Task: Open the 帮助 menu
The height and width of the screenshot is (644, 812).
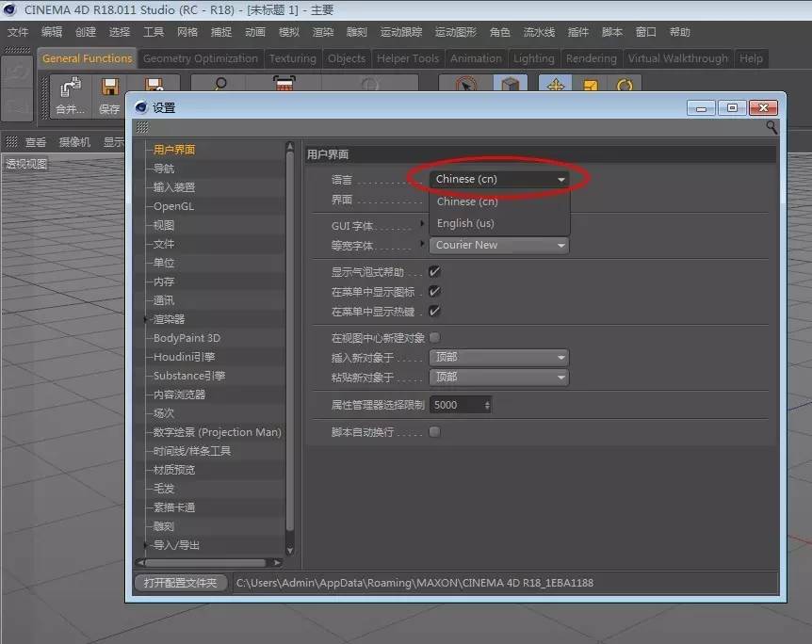Action: pyautogui.click(x=679, y=32)
